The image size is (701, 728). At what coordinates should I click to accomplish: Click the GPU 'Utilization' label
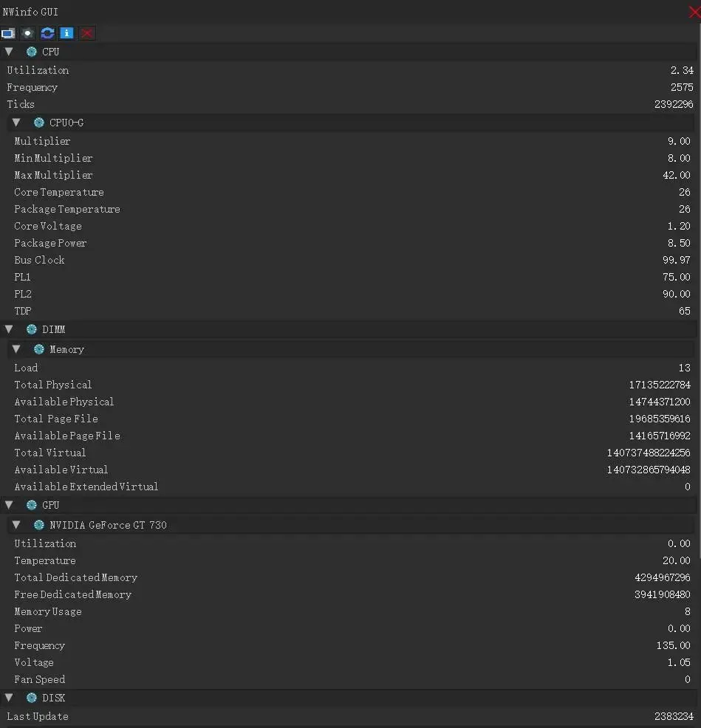point(45,543)
